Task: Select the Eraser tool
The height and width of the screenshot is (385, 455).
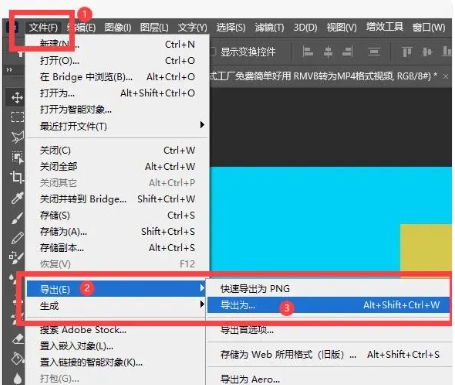Action: [17, 338]
